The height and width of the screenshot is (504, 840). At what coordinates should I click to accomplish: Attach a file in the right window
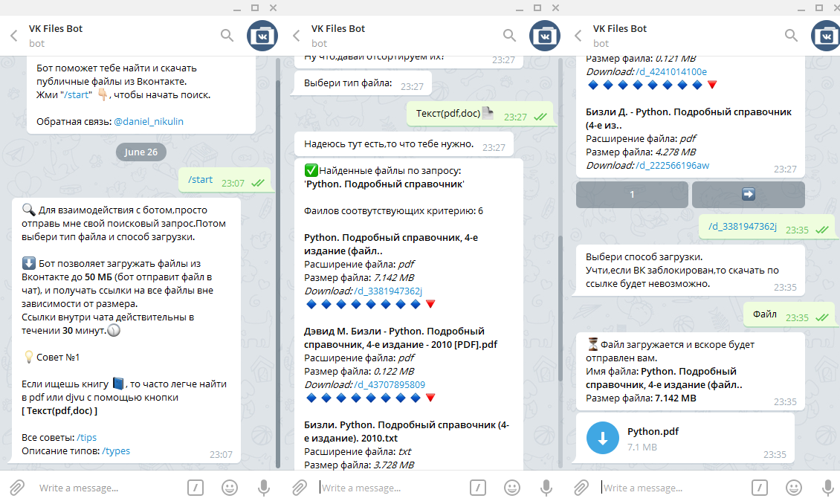[x=581, y=488]
